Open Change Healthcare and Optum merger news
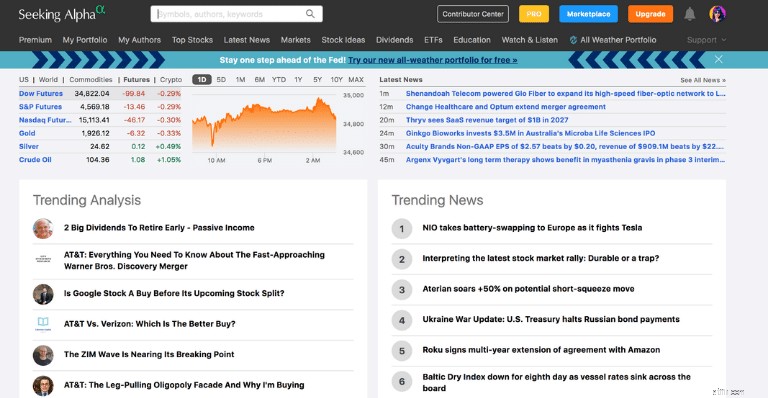 pyautogui.click(x=505, y=107)
